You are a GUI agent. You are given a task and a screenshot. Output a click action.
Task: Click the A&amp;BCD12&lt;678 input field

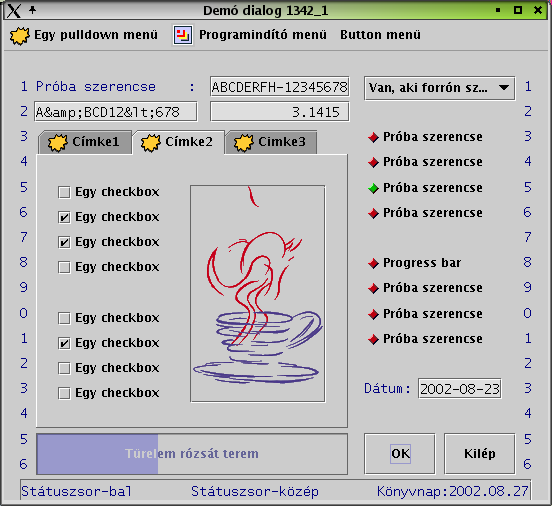click(x=115, y=112)
